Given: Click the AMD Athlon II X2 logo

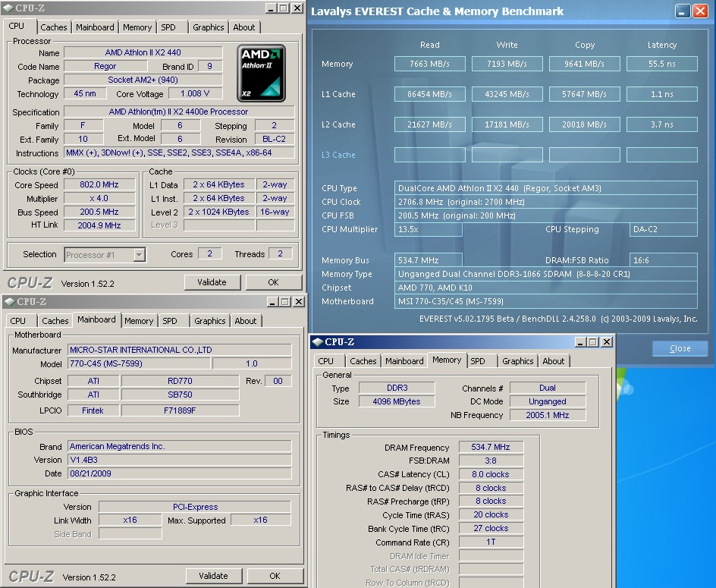Looking at the screenshot, I should tap(261, 73).
